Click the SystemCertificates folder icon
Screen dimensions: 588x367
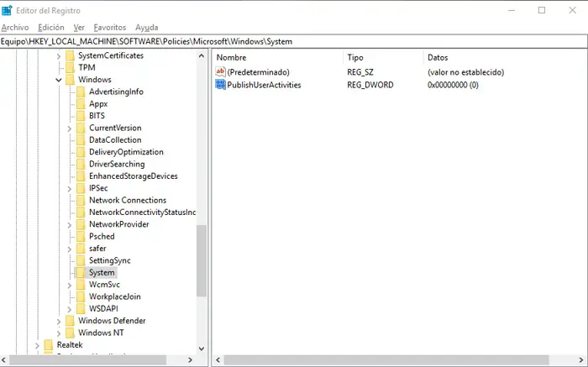[70, 55]
